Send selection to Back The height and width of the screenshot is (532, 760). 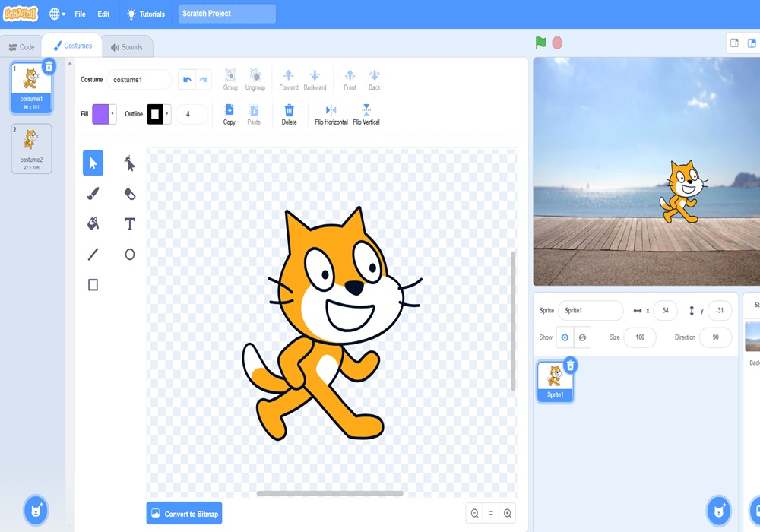(x=374, y=80)
